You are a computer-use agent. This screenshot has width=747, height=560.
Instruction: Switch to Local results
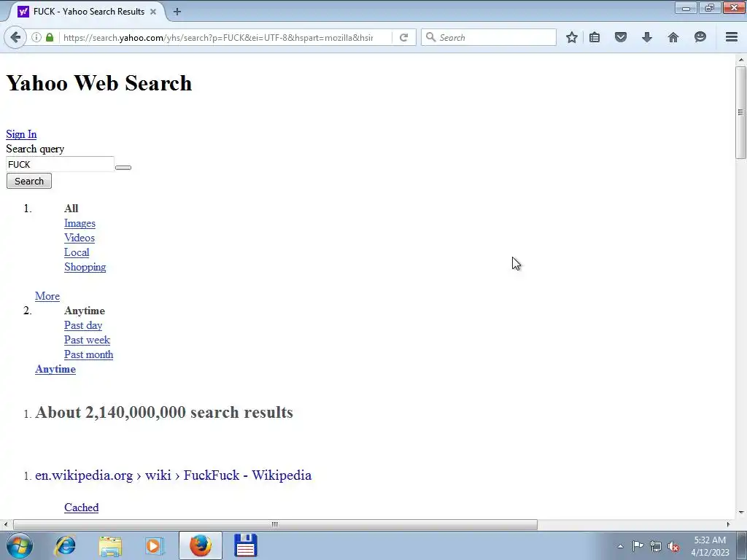coord(77,252)
